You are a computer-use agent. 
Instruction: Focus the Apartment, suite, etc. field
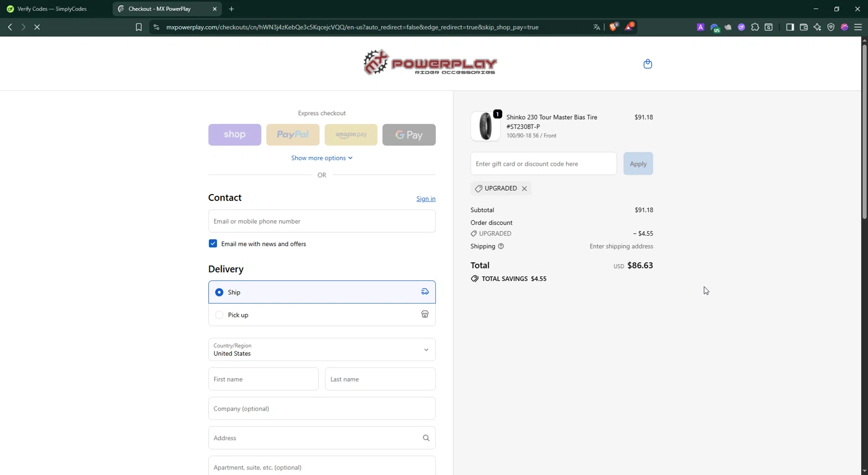(322, 466)
